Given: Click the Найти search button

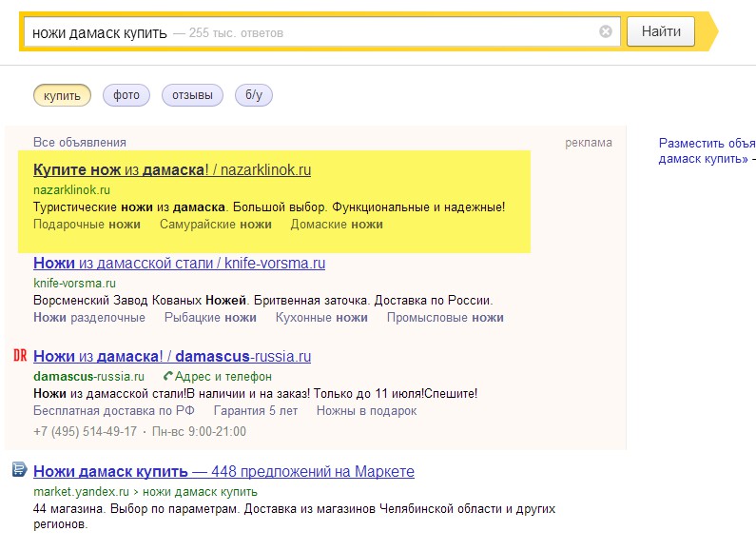Looking at the screenshot, I should click(661, 31).
